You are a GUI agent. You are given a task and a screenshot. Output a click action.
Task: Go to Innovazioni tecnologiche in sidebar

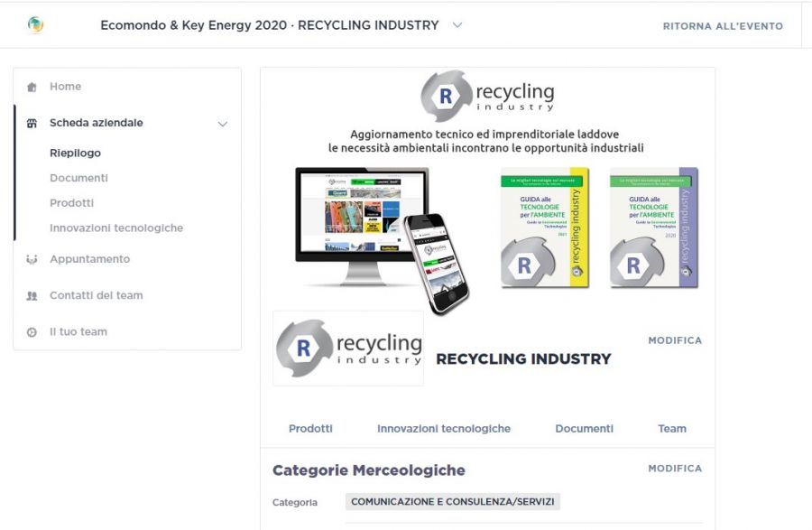point(116,228)
